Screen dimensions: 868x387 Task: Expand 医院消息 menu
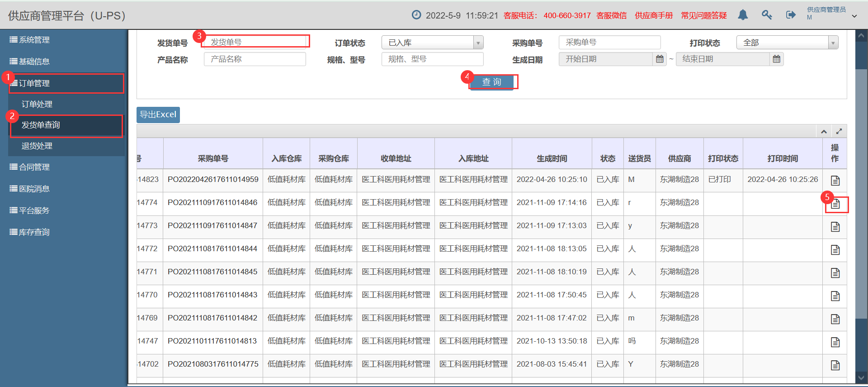(x=62, y=189)
